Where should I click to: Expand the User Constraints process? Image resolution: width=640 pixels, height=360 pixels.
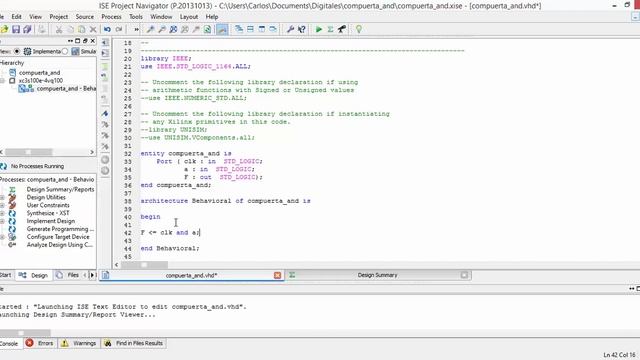[x=2, y=205]
